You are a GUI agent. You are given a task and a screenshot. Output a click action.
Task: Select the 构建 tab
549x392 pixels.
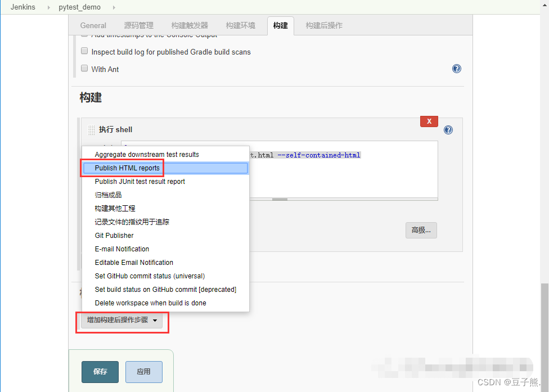(x=281, y=25)
